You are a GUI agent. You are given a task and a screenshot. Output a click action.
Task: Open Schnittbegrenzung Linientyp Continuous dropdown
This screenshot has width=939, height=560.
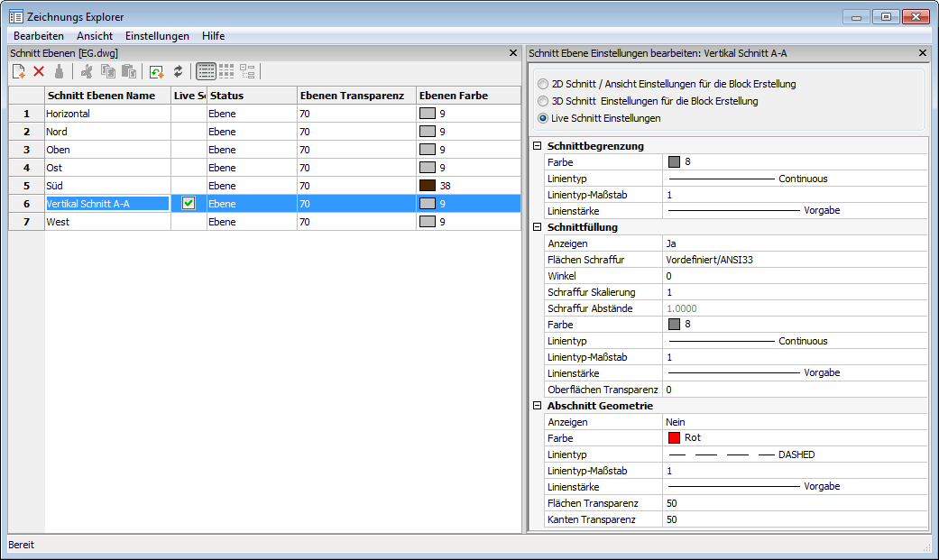(795, 179)
